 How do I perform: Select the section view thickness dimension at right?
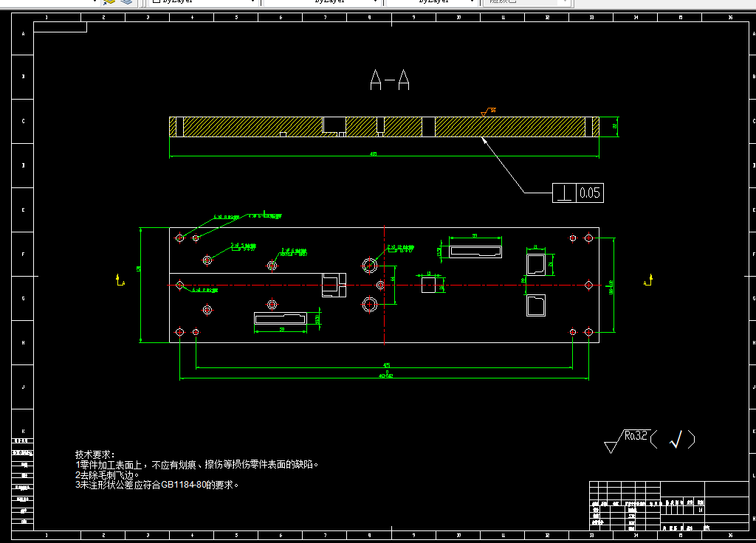615,126
